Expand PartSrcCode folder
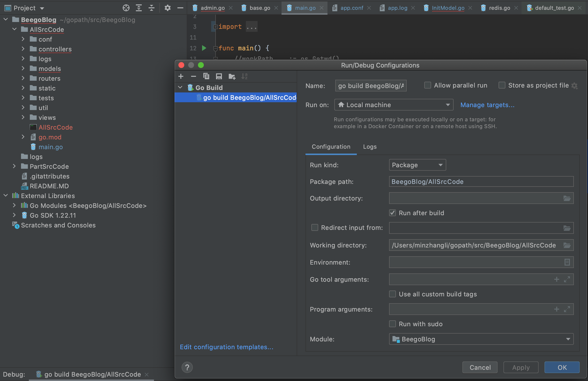Image resolution: width=588 pixels, height=381 pixels. (14, 166)
